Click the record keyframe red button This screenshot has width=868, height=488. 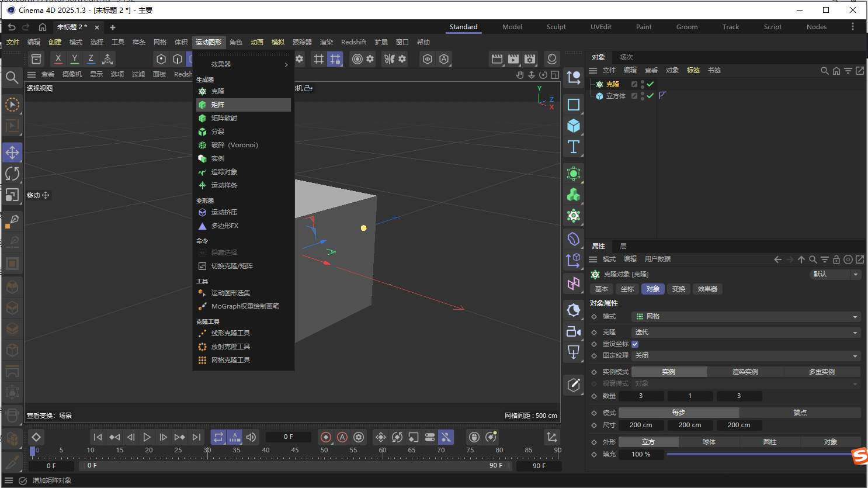click(x=326, y=437)
